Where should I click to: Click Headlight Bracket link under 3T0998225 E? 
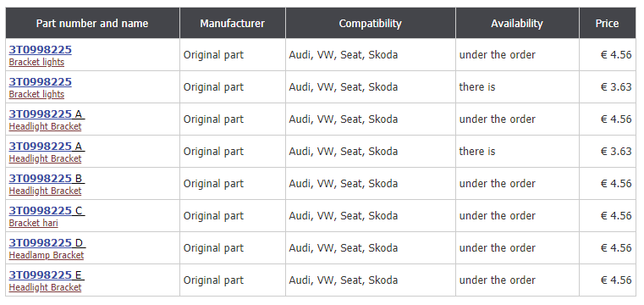point(45,287)
